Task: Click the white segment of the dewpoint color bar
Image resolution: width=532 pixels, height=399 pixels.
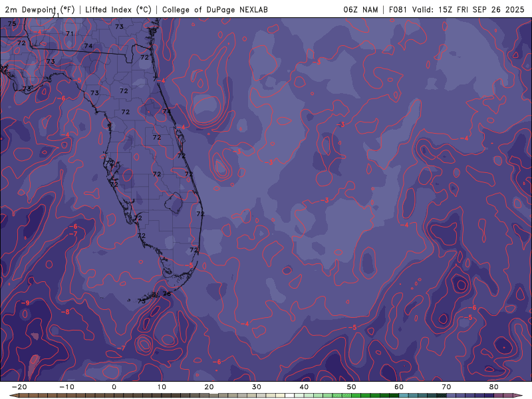Action: (290, 396)
